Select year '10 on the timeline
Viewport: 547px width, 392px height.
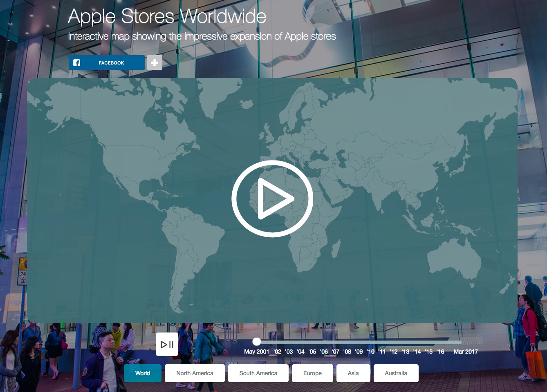(370, 352)
